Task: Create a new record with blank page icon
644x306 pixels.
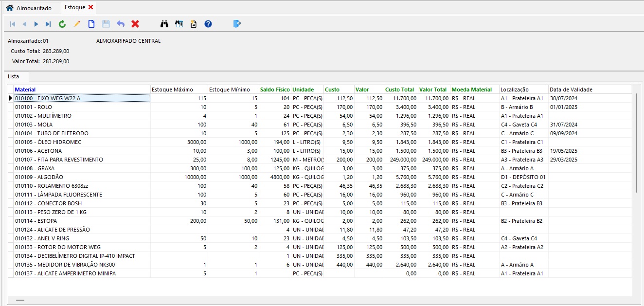Action: (x=91, y=24)
